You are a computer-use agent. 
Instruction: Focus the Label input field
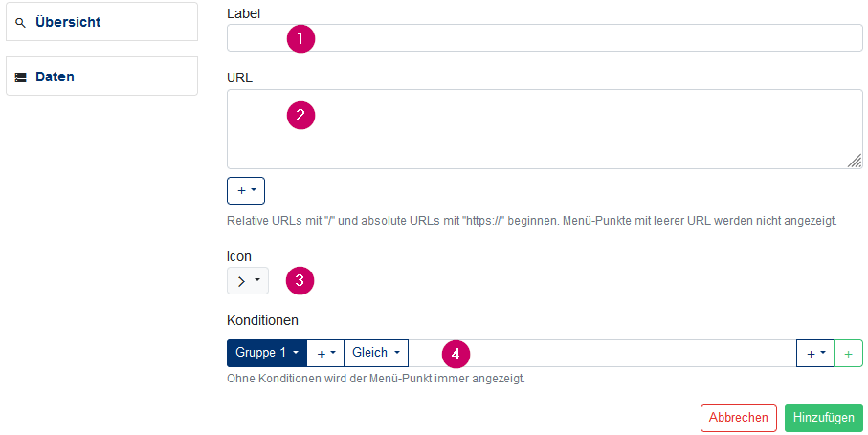545,38
